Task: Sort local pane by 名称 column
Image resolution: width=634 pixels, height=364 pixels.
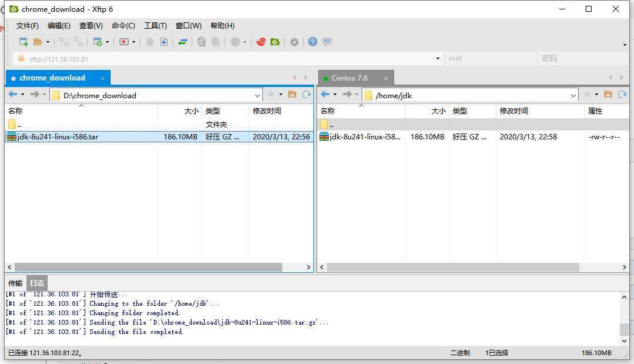Action: click(81, 111)
